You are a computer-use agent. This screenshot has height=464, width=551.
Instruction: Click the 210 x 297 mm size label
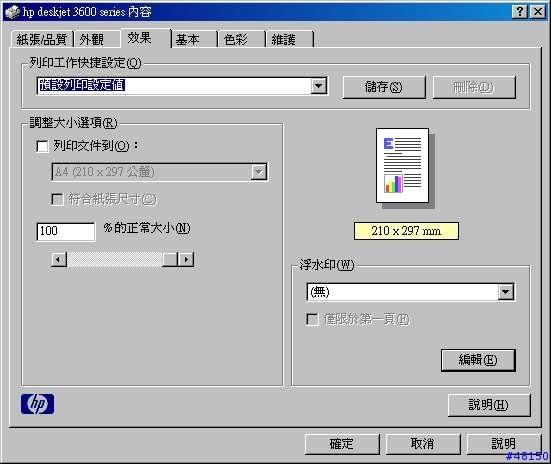(406, 231)
